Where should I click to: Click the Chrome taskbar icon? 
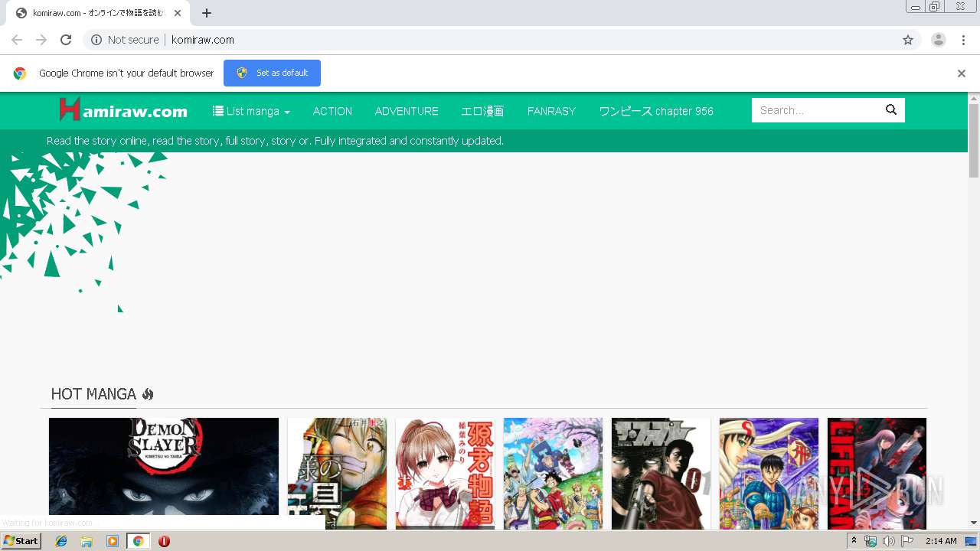(139, 541)
